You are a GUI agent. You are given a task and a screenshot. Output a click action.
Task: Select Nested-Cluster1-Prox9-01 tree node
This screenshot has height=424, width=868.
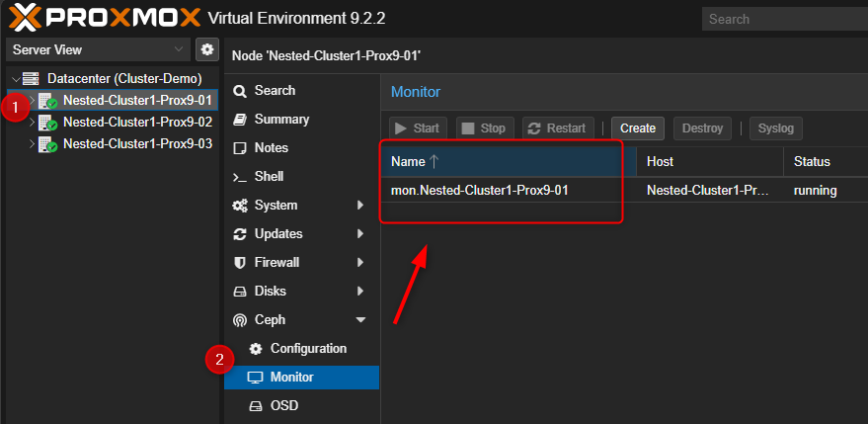coord(138,101)
